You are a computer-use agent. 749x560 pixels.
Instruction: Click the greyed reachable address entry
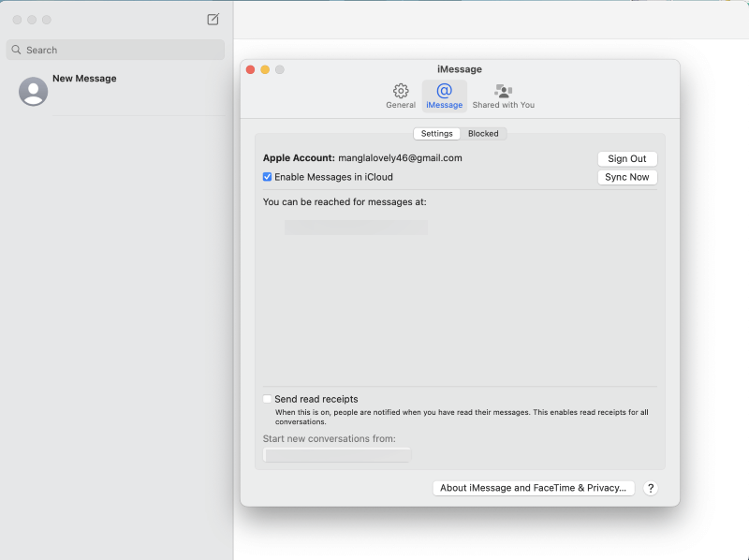pos(356,228)
